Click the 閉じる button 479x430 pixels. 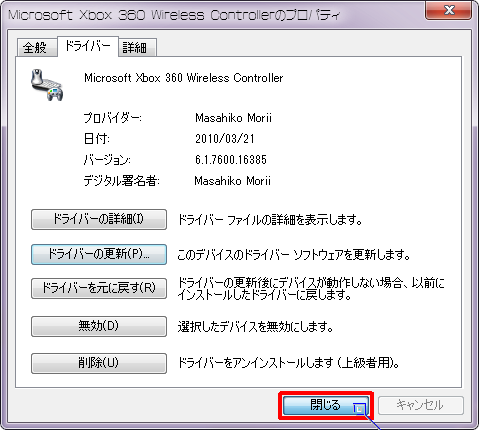[x=326, y=405]
